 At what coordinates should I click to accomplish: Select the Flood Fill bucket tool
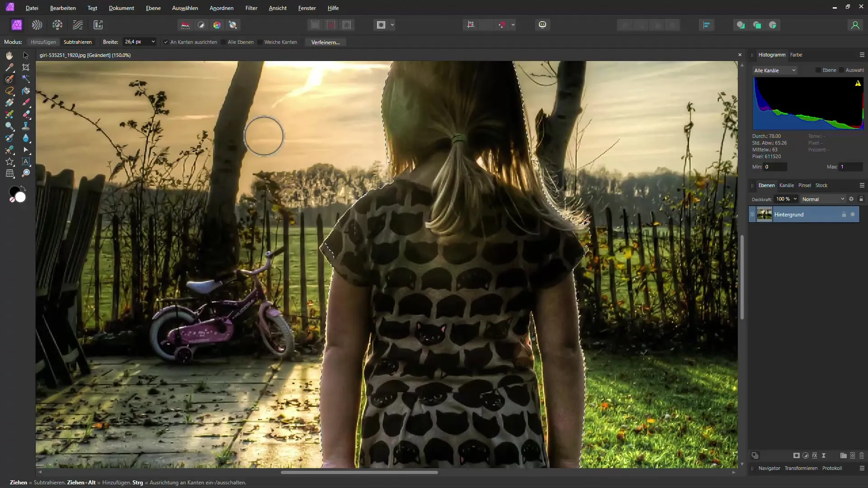click(x=26, y=91)
